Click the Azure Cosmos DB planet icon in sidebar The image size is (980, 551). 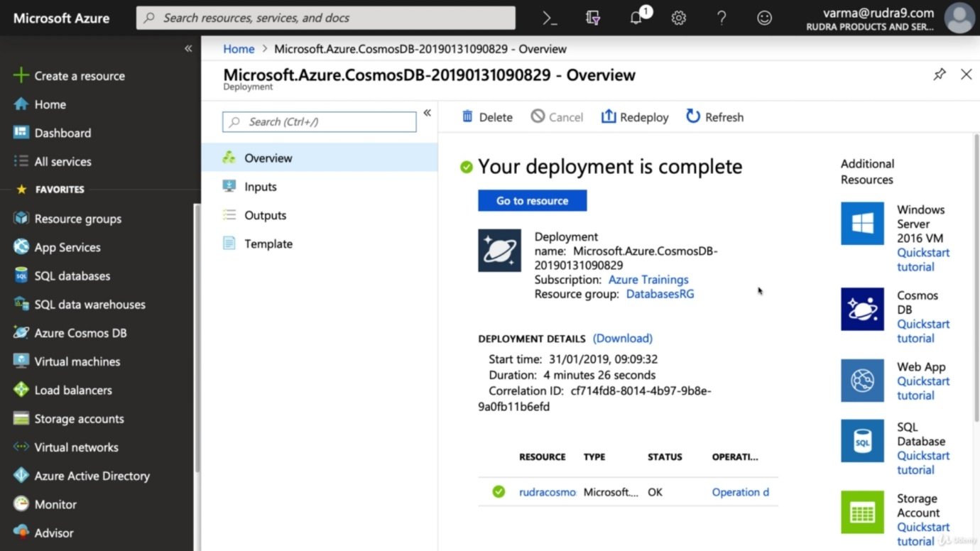(x=21, y=332)
